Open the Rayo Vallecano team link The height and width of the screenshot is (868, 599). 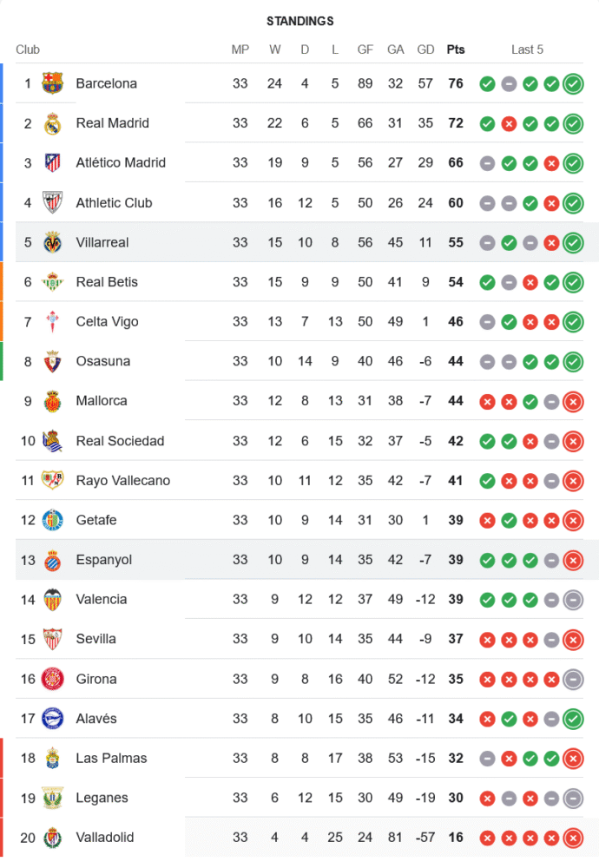click(122, 481)
